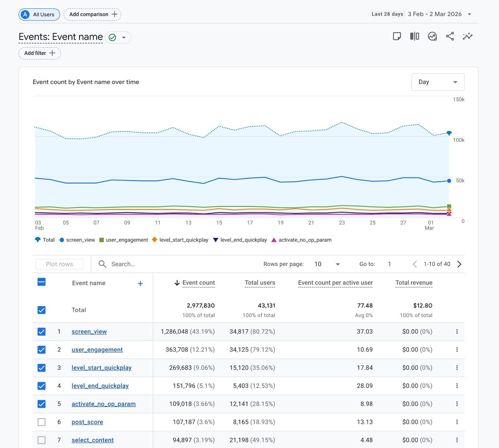Toggle the select-all checkbox in the header
Image resolution: width=499 pixels, height=448 pixels.
[x=41, y=282]
